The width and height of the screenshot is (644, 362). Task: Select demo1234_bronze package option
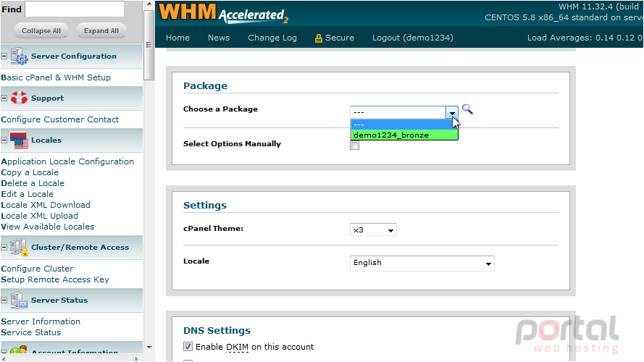[x=404, y=135]
